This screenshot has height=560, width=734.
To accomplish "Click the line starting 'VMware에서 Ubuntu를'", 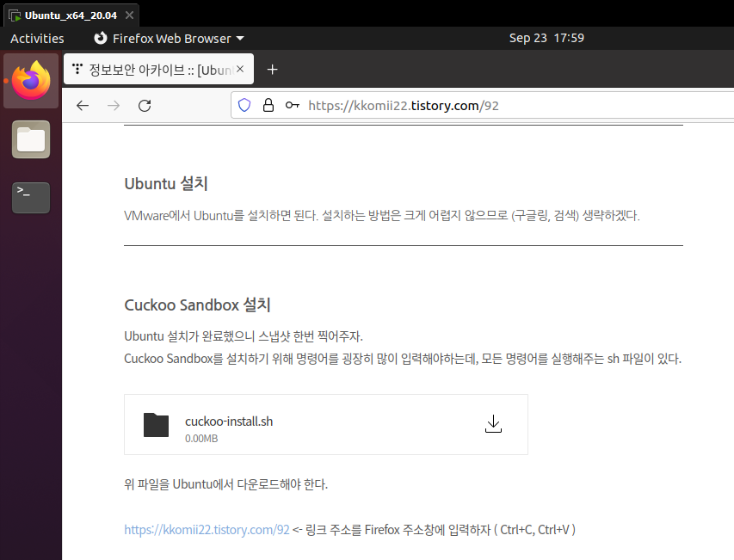I will [x=382, y=216].
